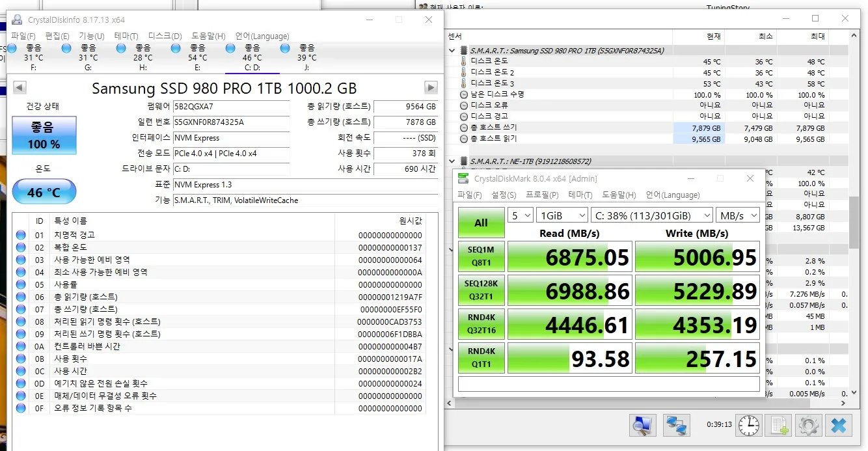868x451 pixels.
Task: Open CrystalDiskInfo 편집(E) menu
Action: (x=57, y=36)
